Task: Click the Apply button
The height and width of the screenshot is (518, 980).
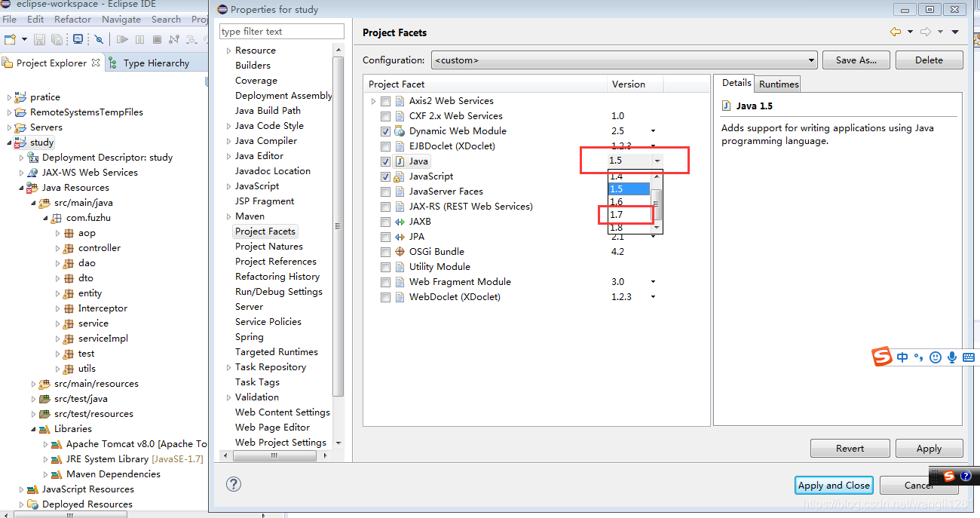Action: click(929, 448)
